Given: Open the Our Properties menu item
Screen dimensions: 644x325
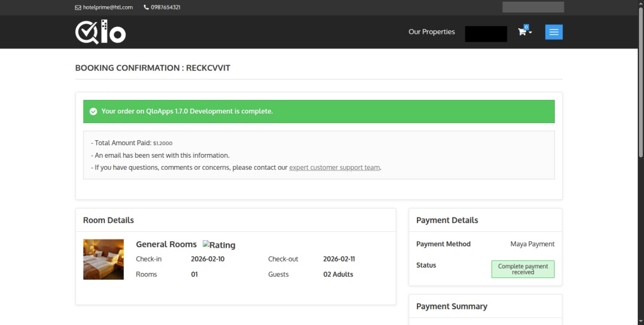Looking at the screenshot, I should point(431,32).
